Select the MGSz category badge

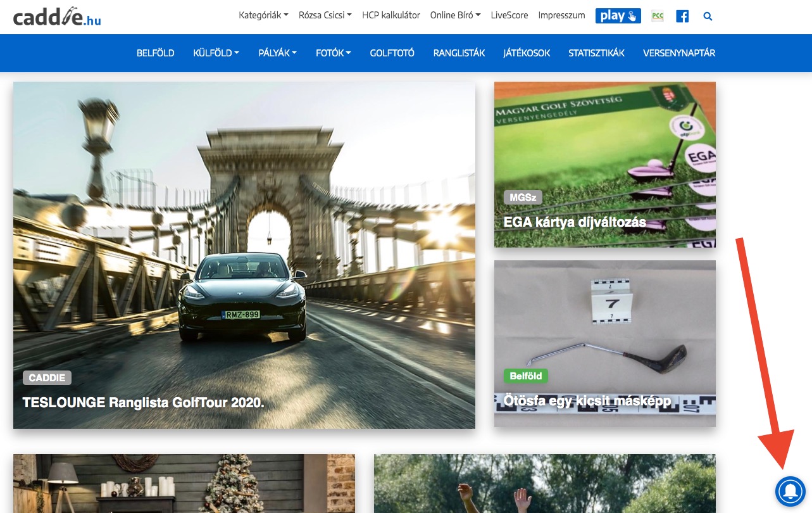pyautogui.click(x=523, y=198)
